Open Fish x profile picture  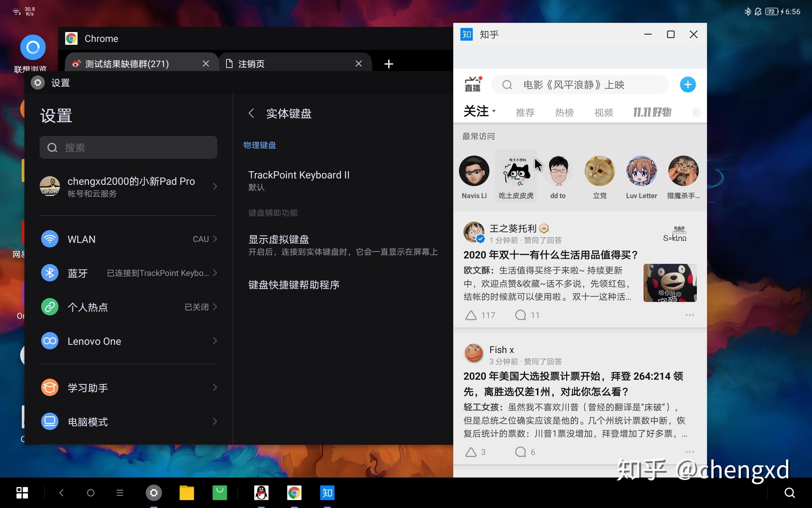pos(474,353)
